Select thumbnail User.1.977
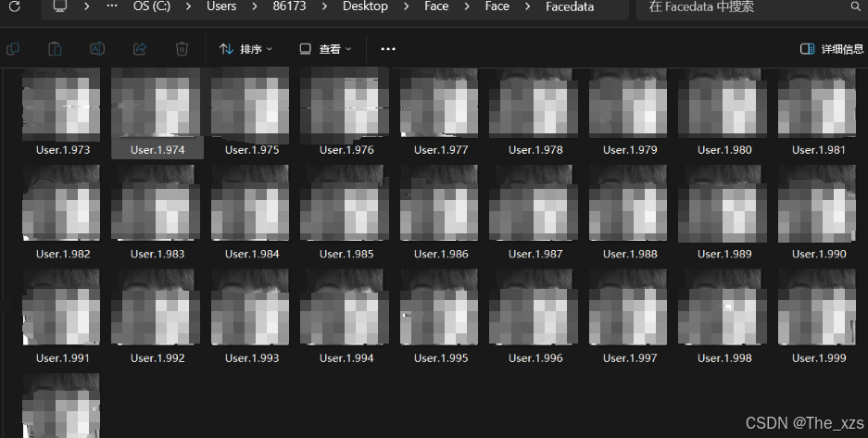 click(x=439, y=103)
